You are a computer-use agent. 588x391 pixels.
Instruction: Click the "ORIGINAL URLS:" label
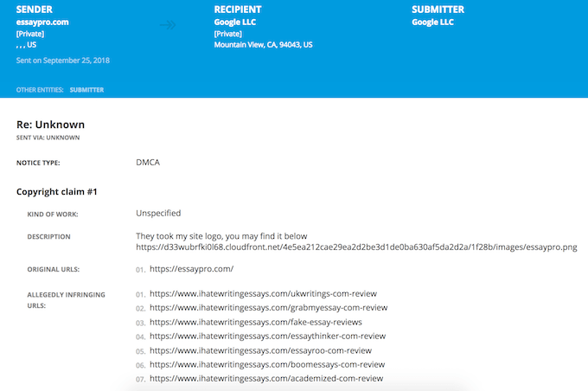coord(54,269)
